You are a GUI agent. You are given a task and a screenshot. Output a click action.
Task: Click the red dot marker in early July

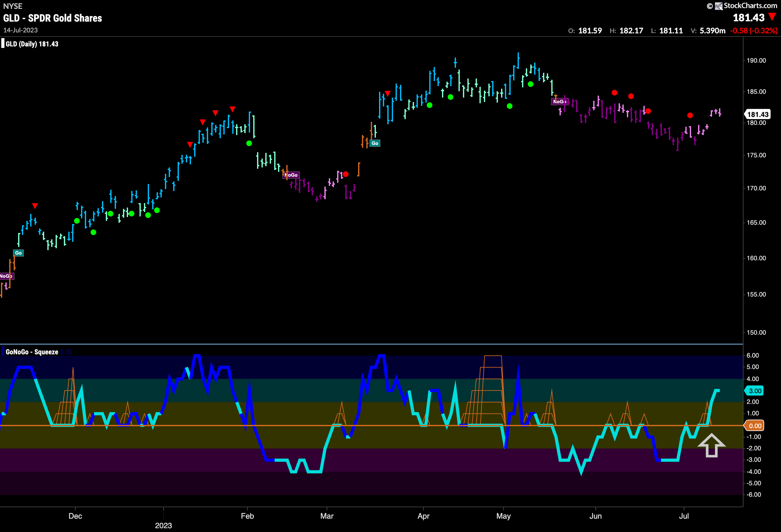(x=690, y=115)
